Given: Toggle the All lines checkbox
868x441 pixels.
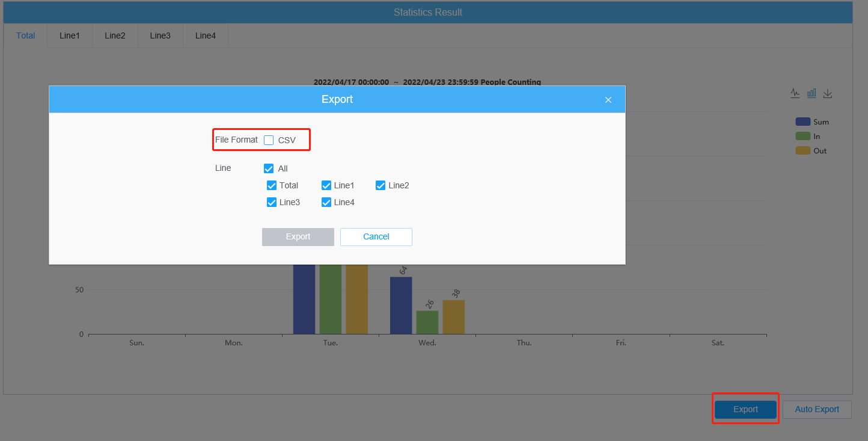Looking at the screenshot, I should [x=269, y=168].
